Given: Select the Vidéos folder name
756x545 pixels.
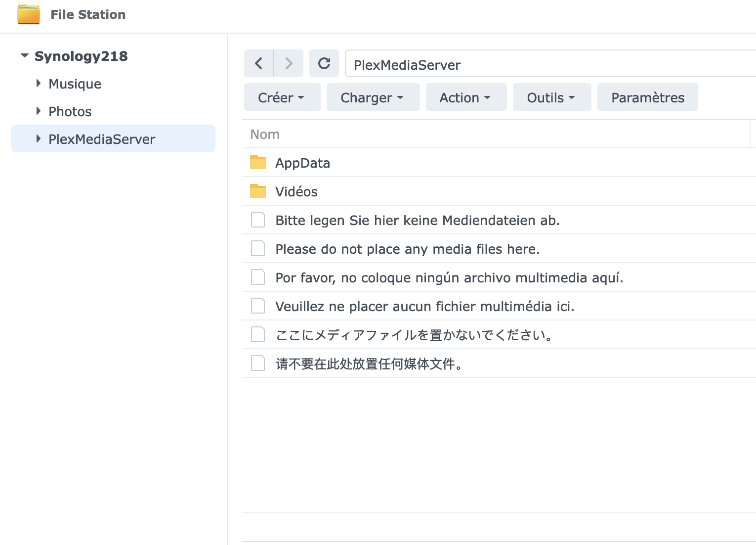Looking at the screenshot, I should click(x=296, y=192).
